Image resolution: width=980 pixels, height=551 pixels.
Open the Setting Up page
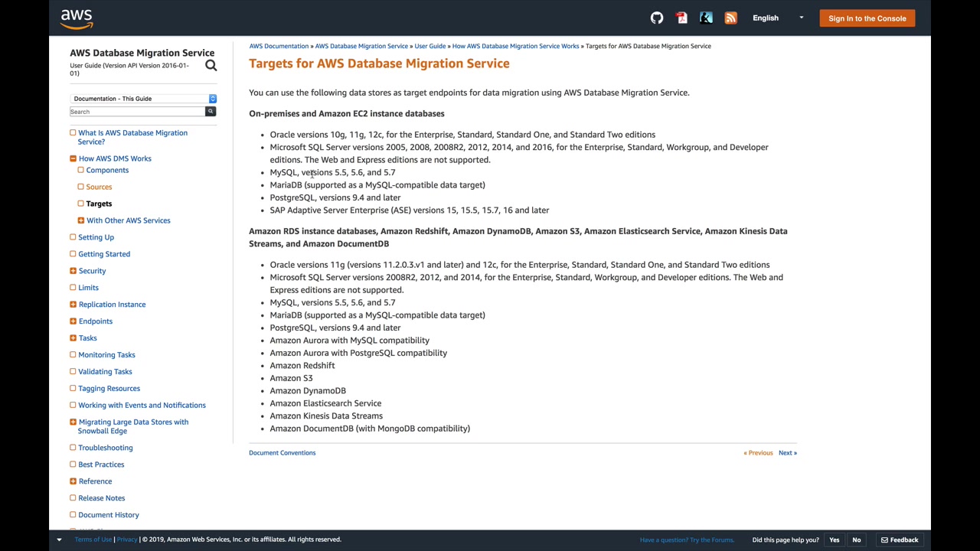tap(96, 237)
